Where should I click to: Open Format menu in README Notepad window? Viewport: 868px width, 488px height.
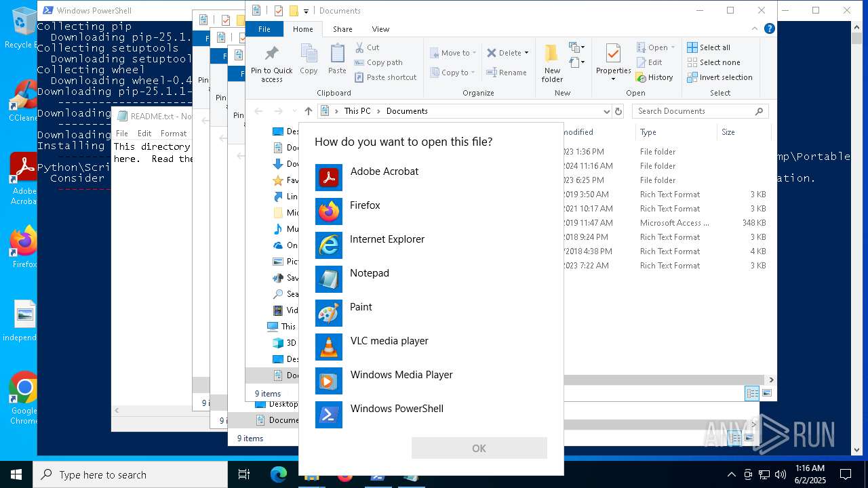pos(174,134)
